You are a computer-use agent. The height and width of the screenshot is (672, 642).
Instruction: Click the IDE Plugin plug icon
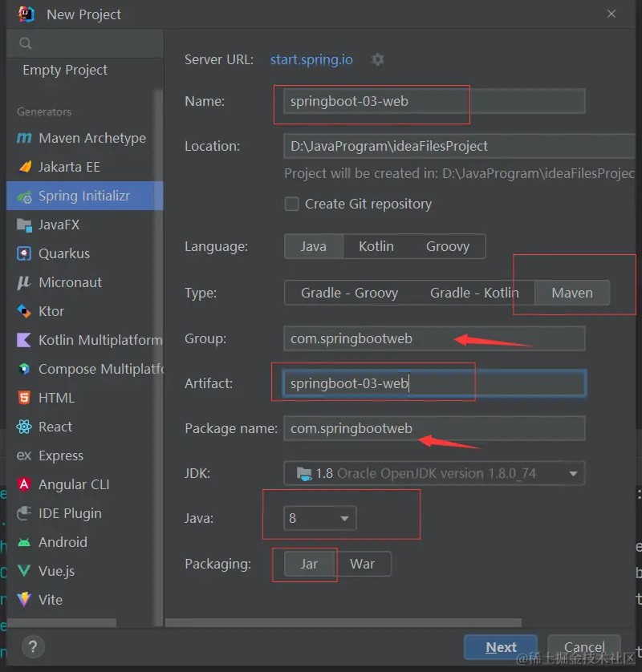pos(24,513)
